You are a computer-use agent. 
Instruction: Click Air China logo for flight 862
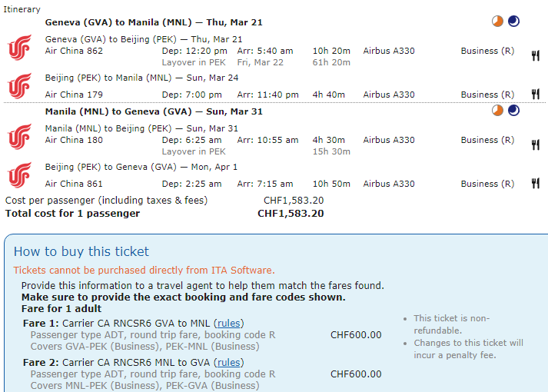click(18, 48)
